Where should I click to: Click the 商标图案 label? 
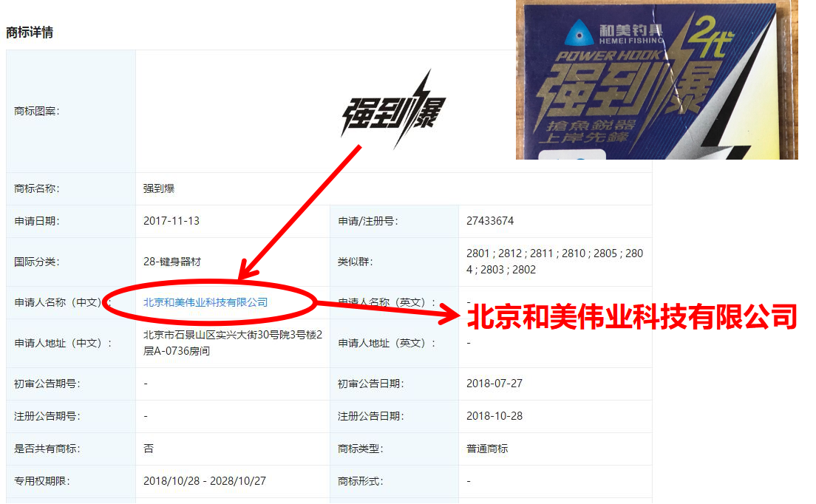click(x=36, y=111)
